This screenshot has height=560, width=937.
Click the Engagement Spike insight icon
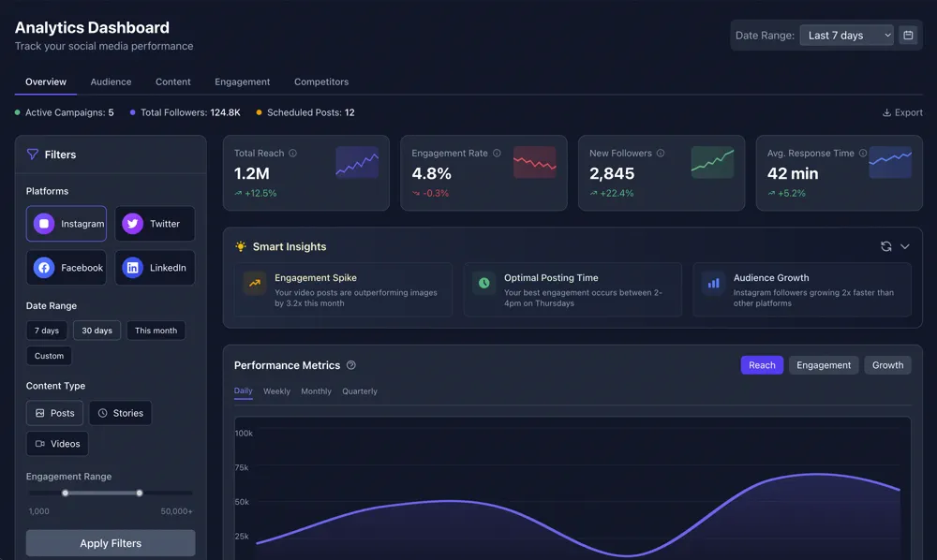click(254, 283)
